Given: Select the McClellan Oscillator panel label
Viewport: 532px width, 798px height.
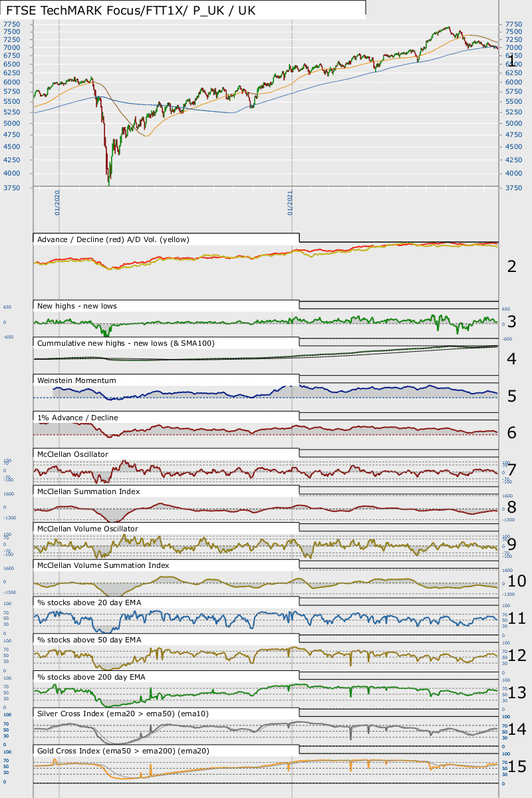Looking at the screenshot, I should 72,454.
